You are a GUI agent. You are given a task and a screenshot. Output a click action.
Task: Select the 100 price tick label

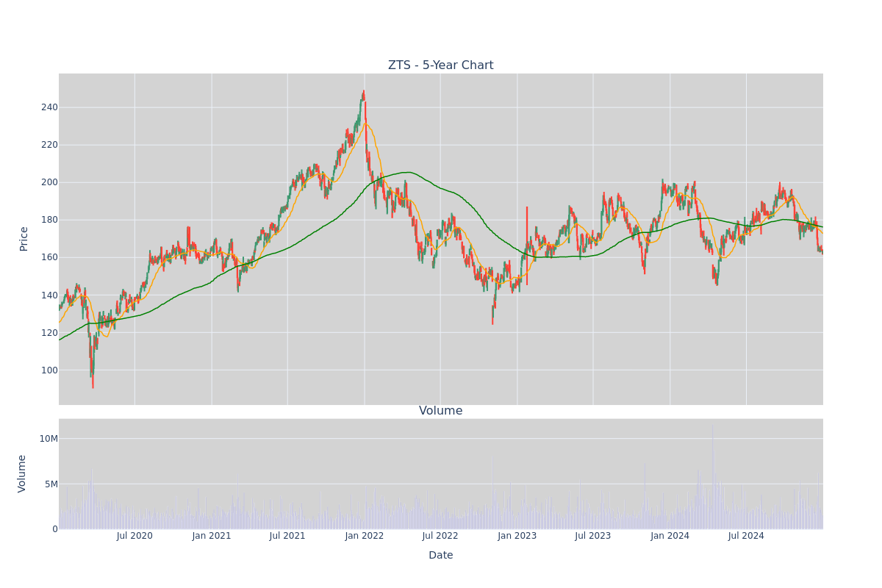(x=49, y=370)
